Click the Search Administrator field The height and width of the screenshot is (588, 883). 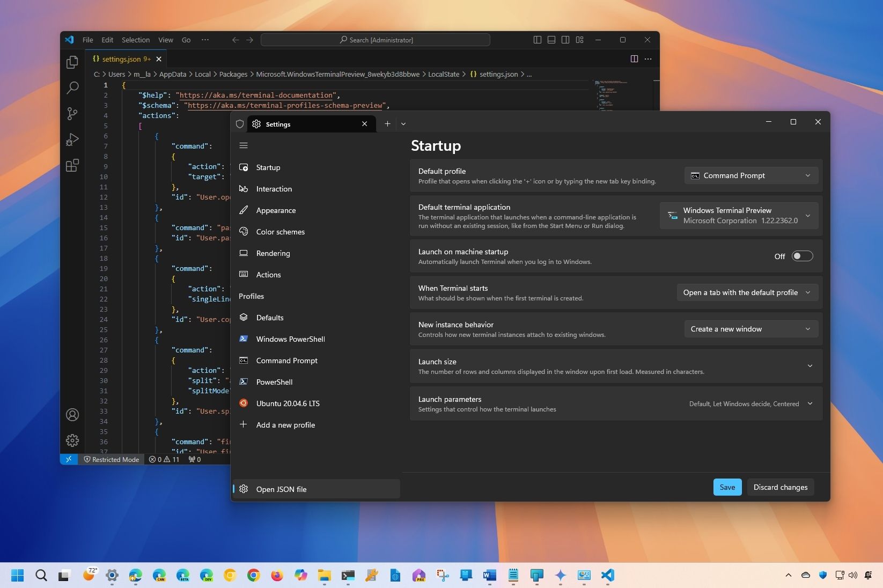click(375, 40)
